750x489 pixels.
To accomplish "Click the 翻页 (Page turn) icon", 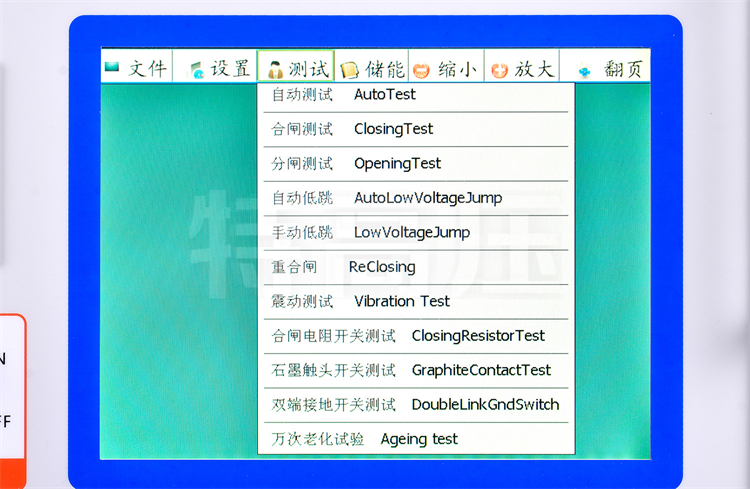I will click(585, 70).
